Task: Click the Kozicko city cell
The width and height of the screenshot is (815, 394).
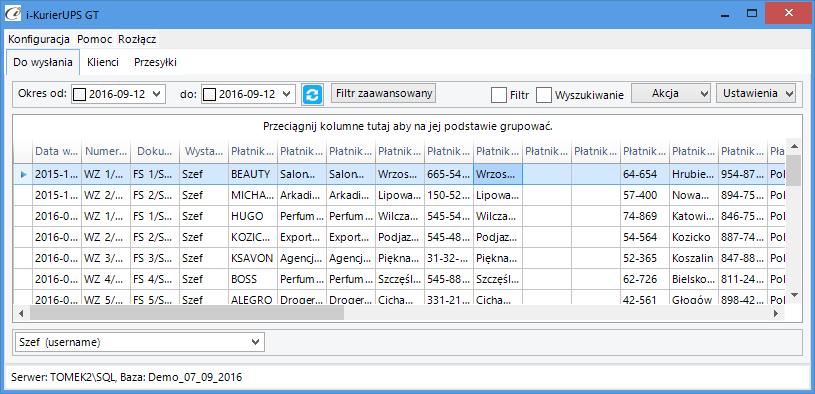Action: [694, 237]
